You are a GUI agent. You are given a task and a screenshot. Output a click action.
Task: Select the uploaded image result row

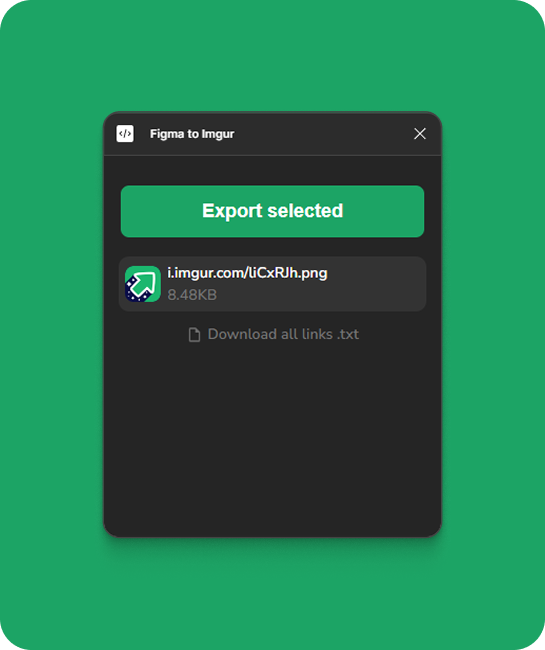coord(272,284)
